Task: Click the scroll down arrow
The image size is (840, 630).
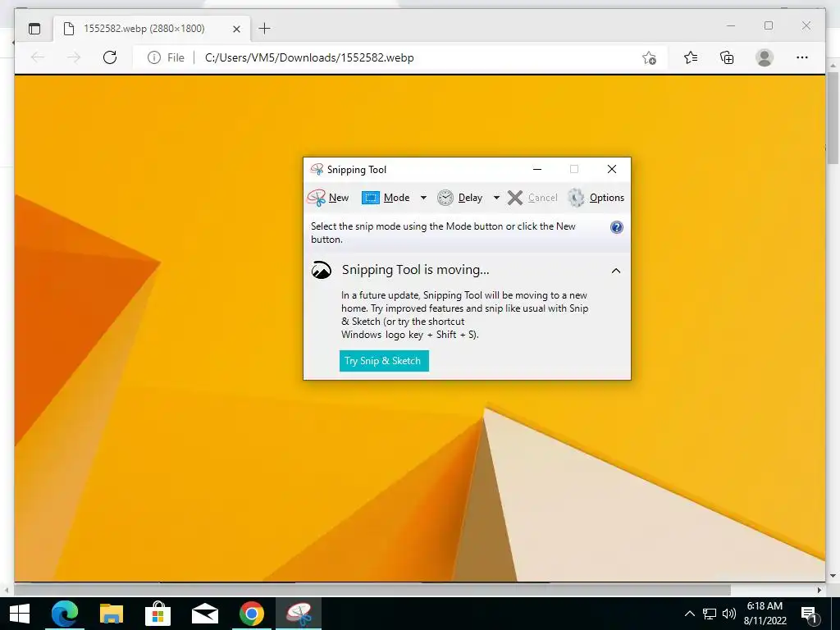Action: [x=833, y=577]
